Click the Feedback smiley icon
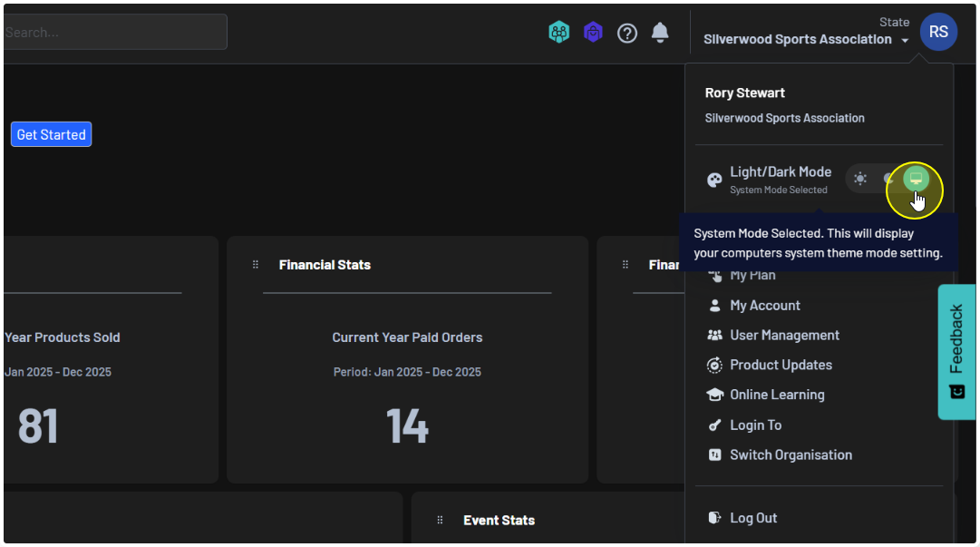980x547 pixels. (x=957, y=391)
